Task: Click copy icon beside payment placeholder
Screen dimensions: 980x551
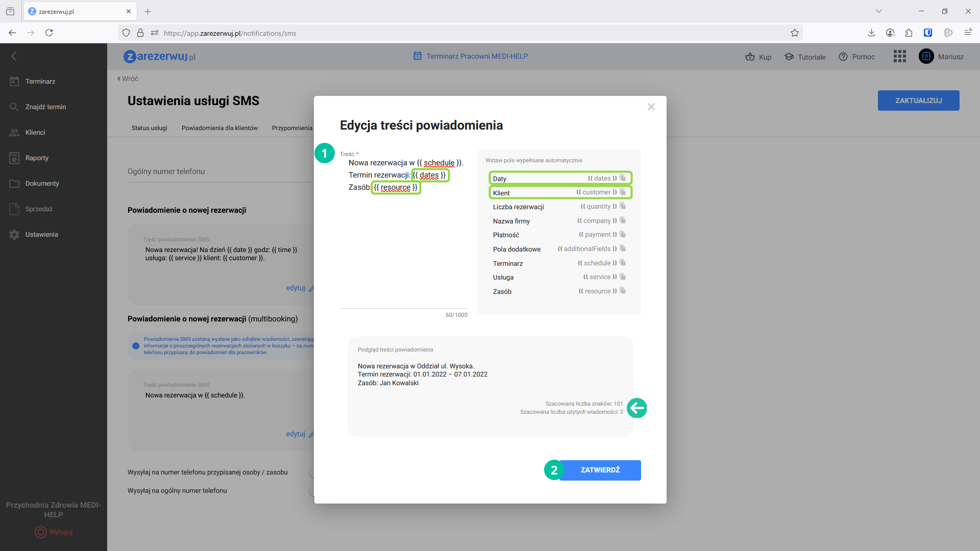Action: pyautogui.click(x=623, y=235)
